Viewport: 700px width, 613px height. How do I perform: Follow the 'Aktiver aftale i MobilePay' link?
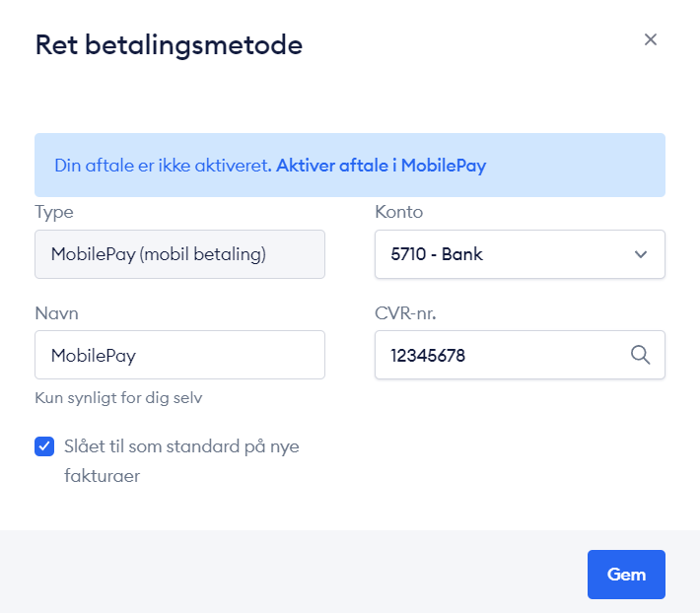[382, 166]
